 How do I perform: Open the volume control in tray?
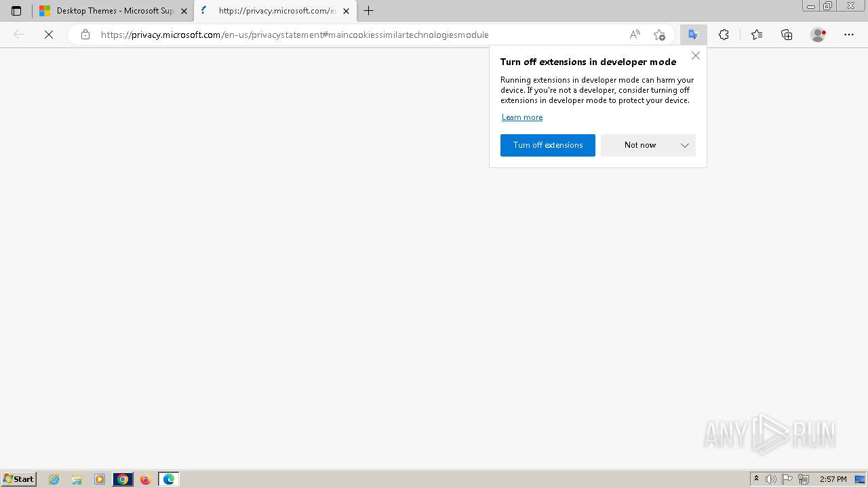[771, 479]
